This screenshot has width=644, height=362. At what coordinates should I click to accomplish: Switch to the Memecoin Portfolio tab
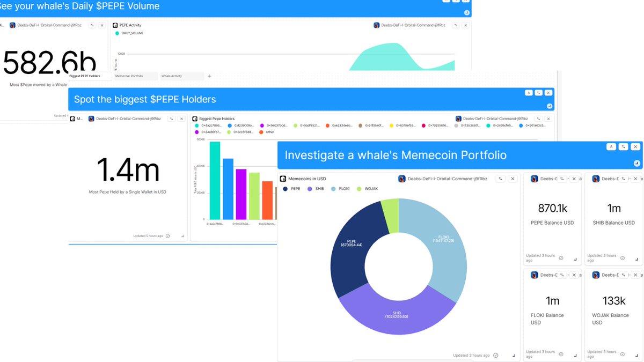[x=135, y=76]
